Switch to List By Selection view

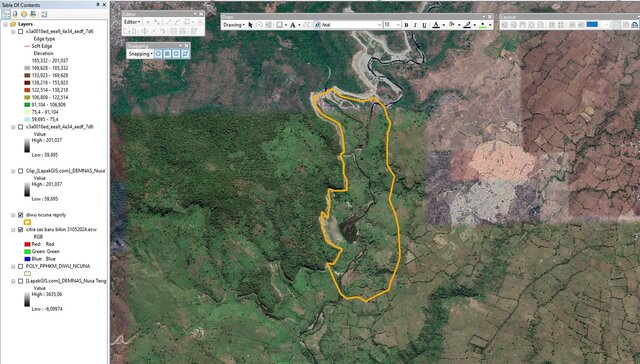[x=33, y=14]
